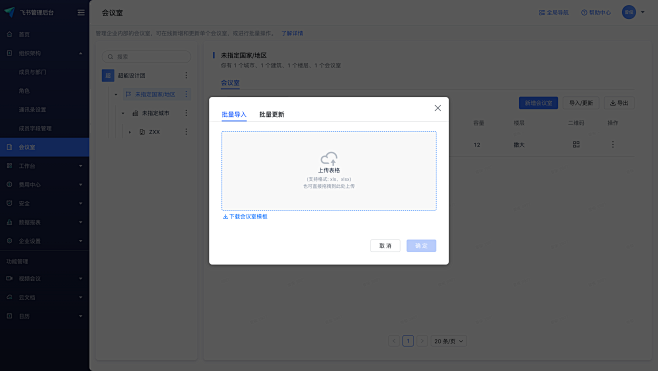This screenshot has width=658, height=371.
Task: Click 取消 to cancel the dialog
Action: (x=385, y=246)
